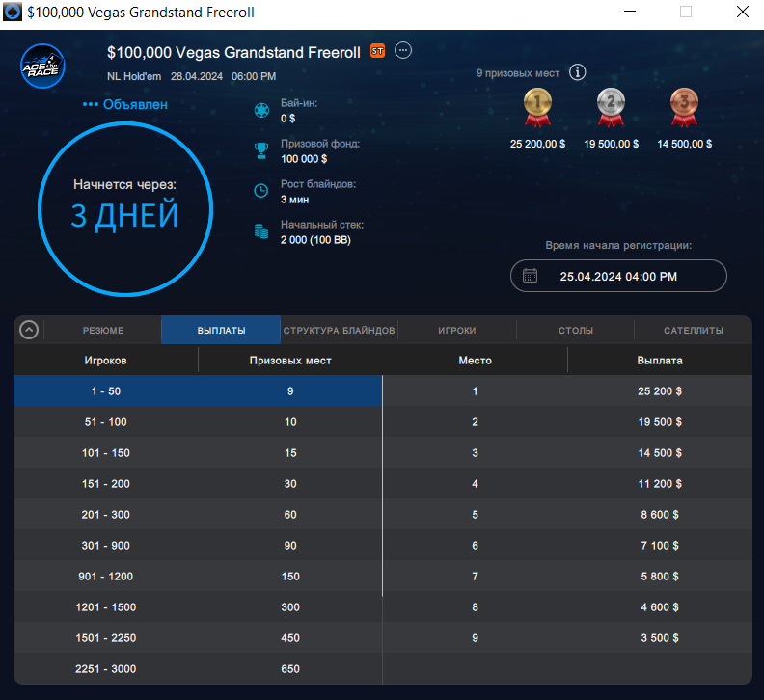Image resolution: width=764 pixels, height=700 pixels.
Task: Close the tournament window
Action: (x=743, y=12)
